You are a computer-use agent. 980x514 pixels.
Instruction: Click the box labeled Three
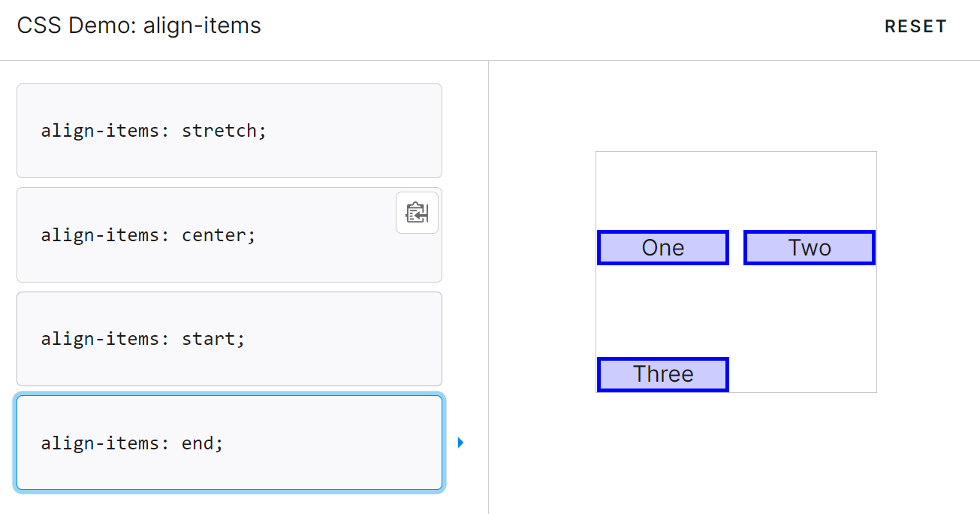point(663,374)
